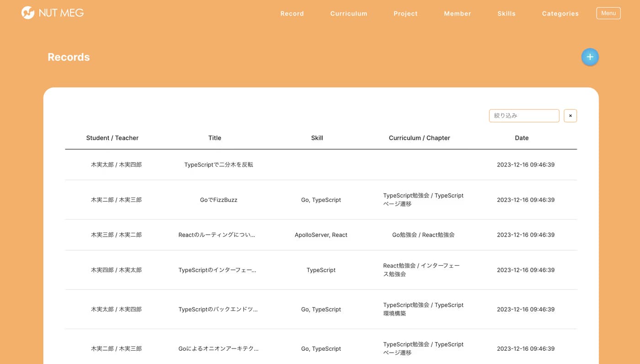Add a new record with plus button
640x364 pixels.
[x=590, y=57]
